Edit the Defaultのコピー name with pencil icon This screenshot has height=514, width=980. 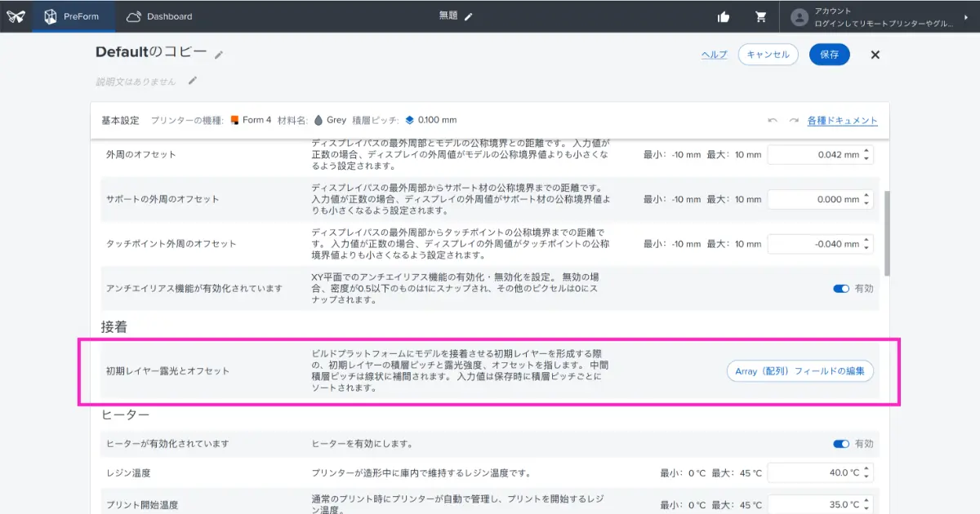[x=219, y=55]
